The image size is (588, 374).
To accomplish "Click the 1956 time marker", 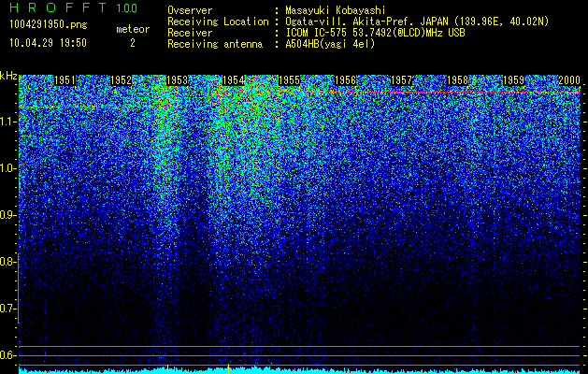I will tap(345, 80).
